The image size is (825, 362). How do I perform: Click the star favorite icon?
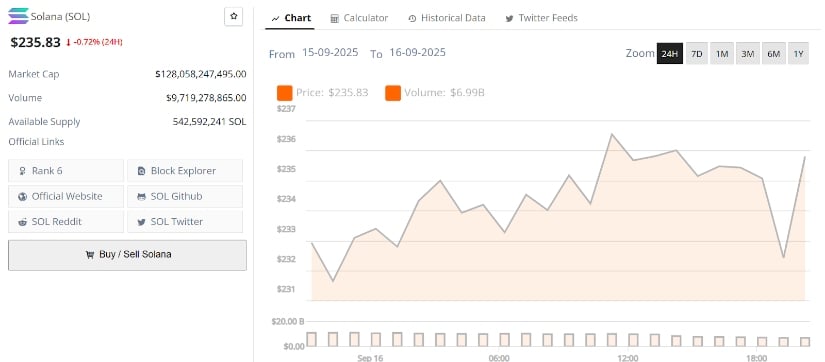click(234, 17)
